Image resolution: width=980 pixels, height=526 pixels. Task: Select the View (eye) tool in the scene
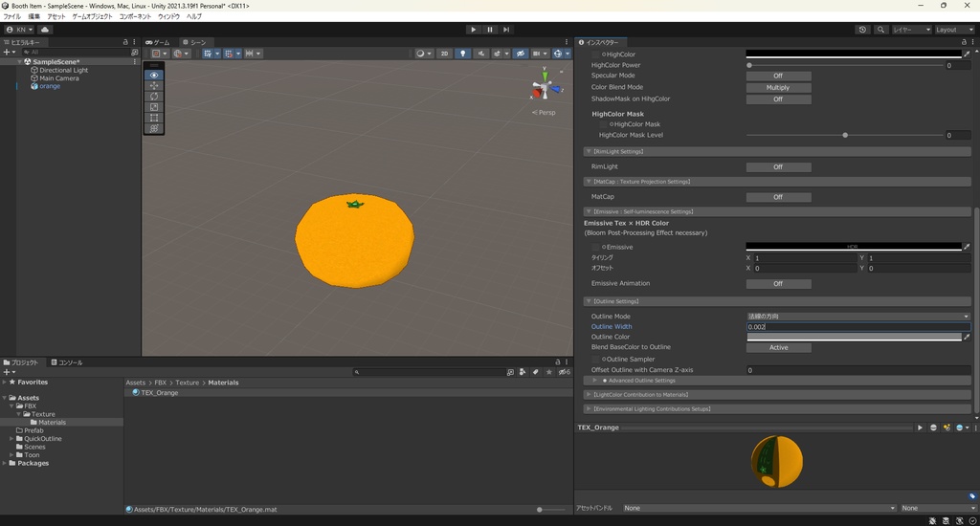pyautogui.click(x=154, y=75)
